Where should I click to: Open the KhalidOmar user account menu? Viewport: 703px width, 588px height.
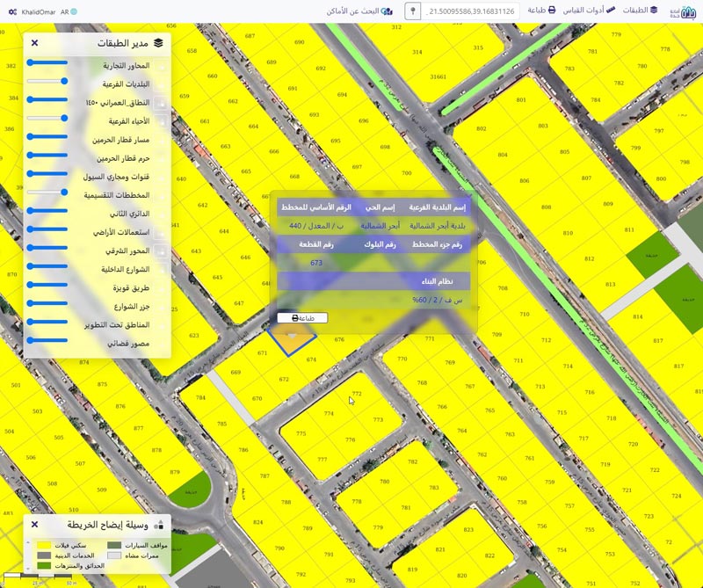[40, 11]
